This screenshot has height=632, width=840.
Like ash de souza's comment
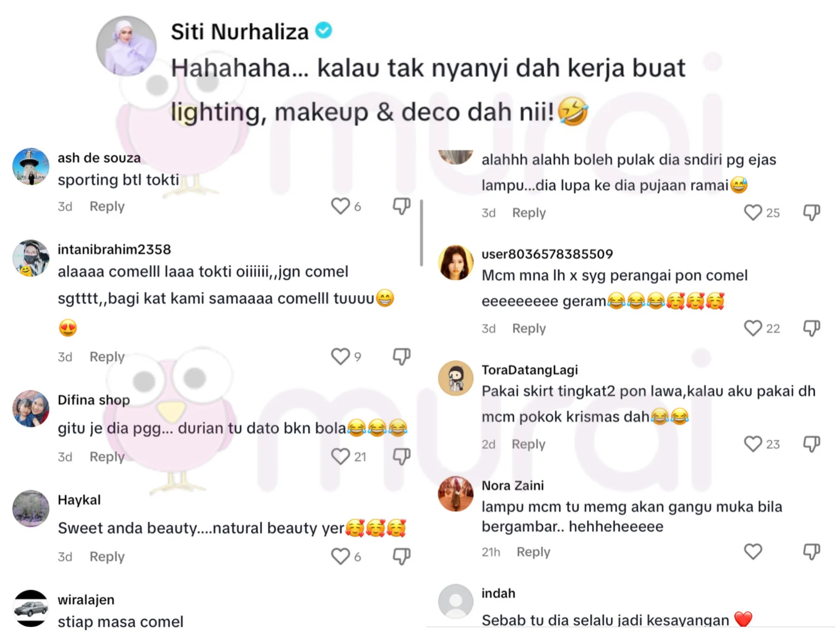point(340,206)
